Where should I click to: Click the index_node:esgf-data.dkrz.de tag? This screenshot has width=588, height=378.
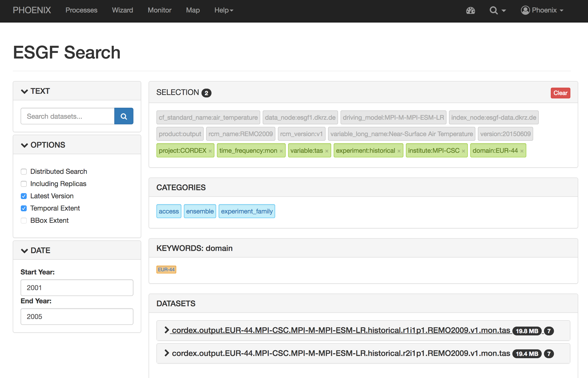point(494,118)
